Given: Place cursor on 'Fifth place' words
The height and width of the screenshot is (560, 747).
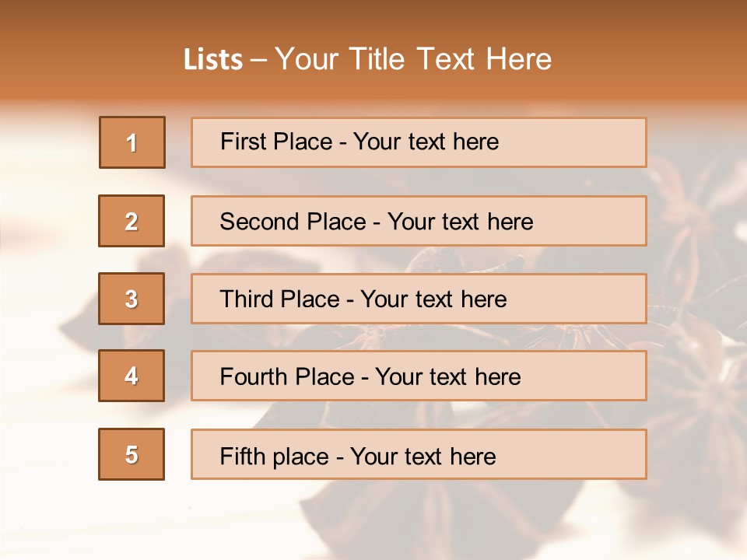Looking at the screenshot, I should 275,457.
